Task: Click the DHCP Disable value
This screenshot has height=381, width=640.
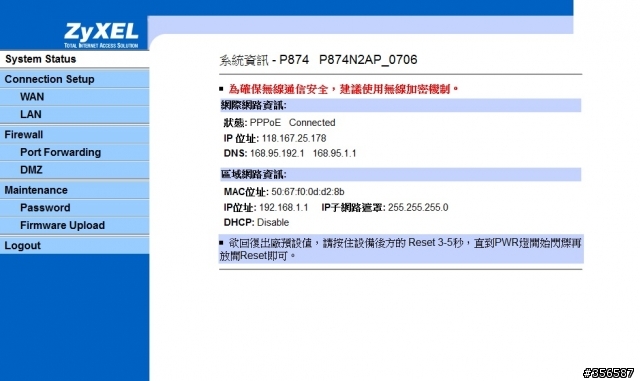Action: click(273, 223)
